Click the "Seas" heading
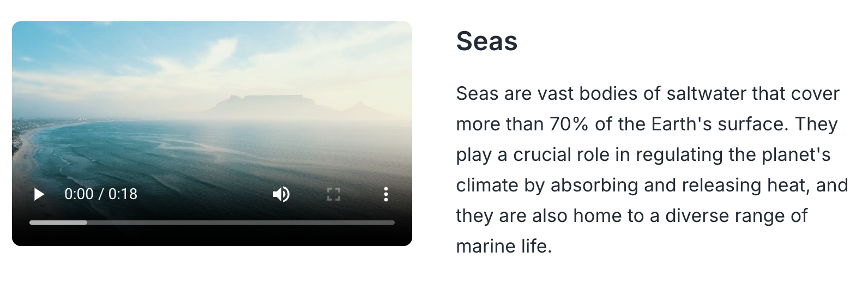Screen dimensions: 868x282 point(486,41)
